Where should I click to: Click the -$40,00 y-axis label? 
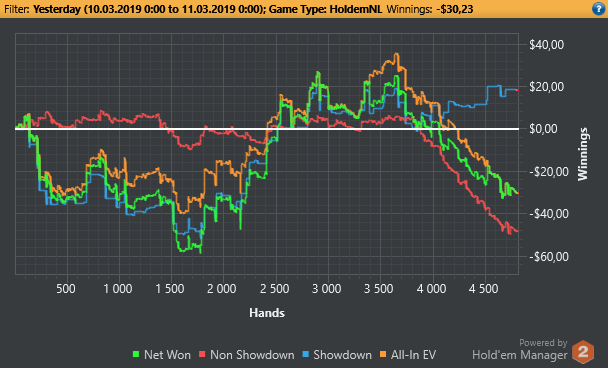[549, 214]
